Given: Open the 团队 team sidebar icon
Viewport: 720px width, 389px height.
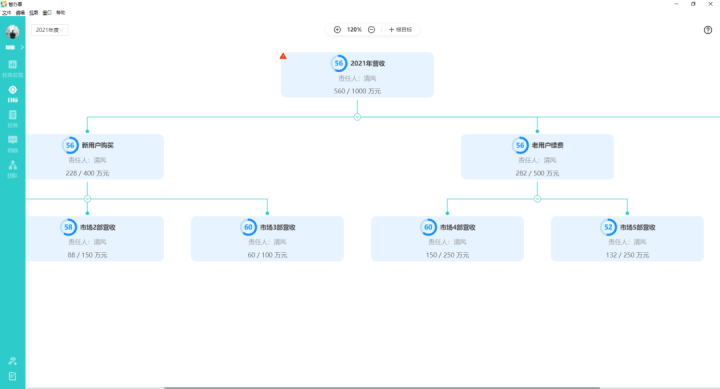Looking at the screenshot, I should pos(12,169).
